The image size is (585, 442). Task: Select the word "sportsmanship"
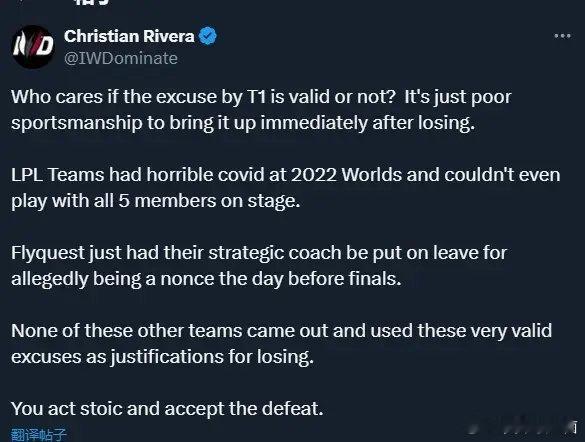pyautogui.click(x=77, y=123)
